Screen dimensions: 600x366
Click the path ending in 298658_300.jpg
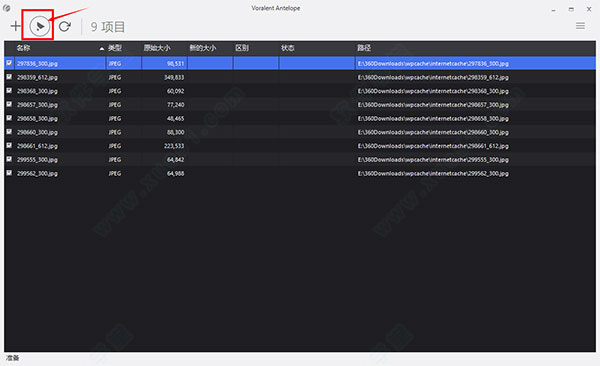click(x=433, y=119)
